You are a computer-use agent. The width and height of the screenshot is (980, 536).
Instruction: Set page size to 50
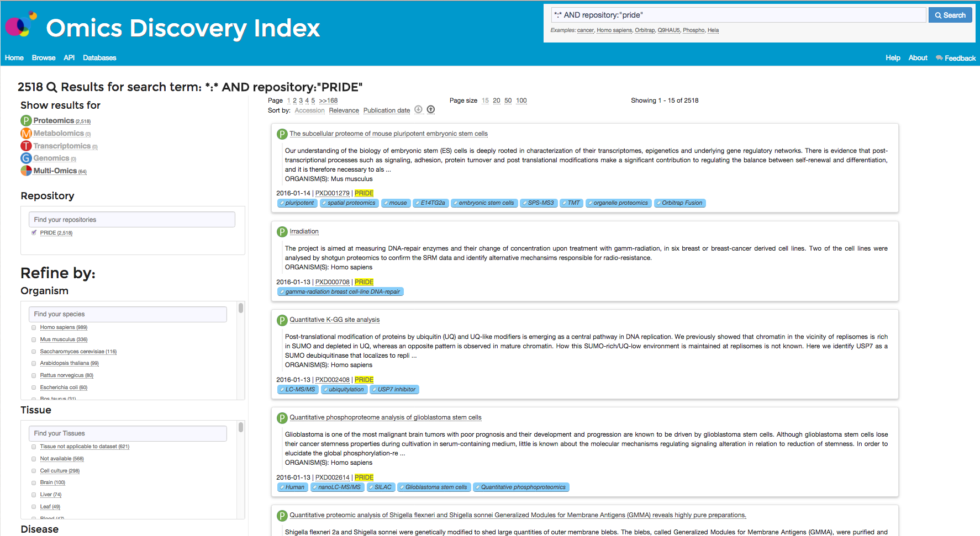(x=508, y=100)
